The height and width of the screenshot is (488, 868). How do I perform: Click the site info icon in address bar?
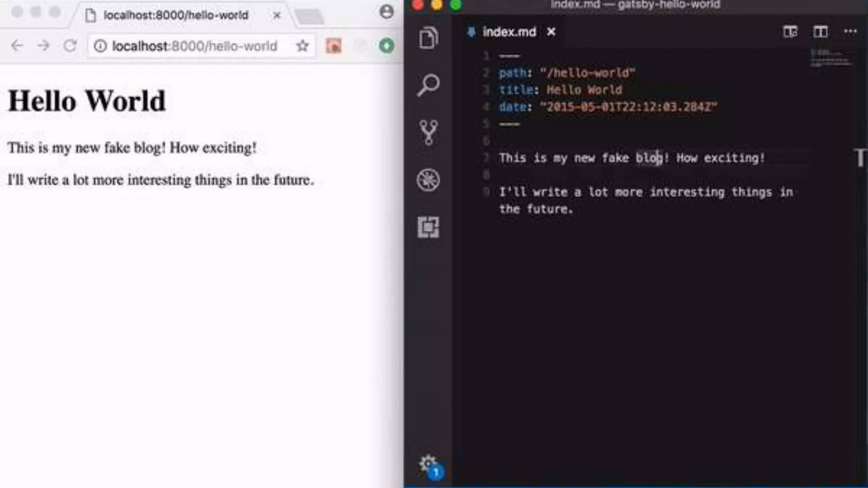[100, 46]
